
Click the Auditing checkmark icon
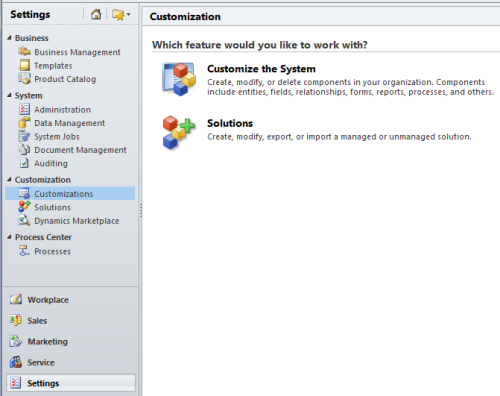pos(25,163)
